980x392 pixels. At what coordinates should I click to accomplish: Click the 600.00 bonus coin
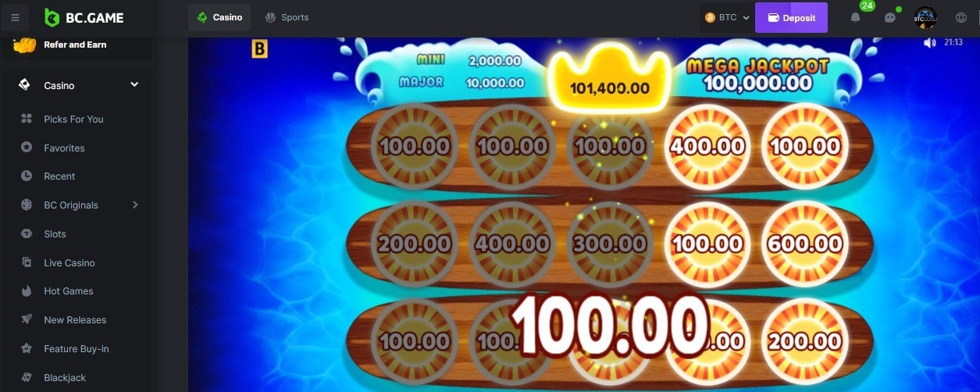(804, 243)
